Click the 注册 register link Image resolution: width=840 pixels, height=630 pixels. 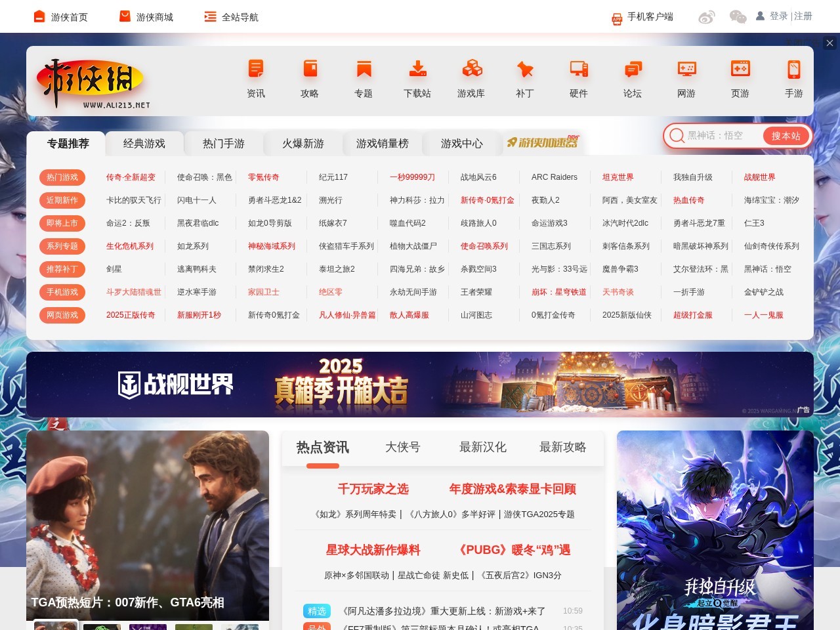tap(802, 16)
